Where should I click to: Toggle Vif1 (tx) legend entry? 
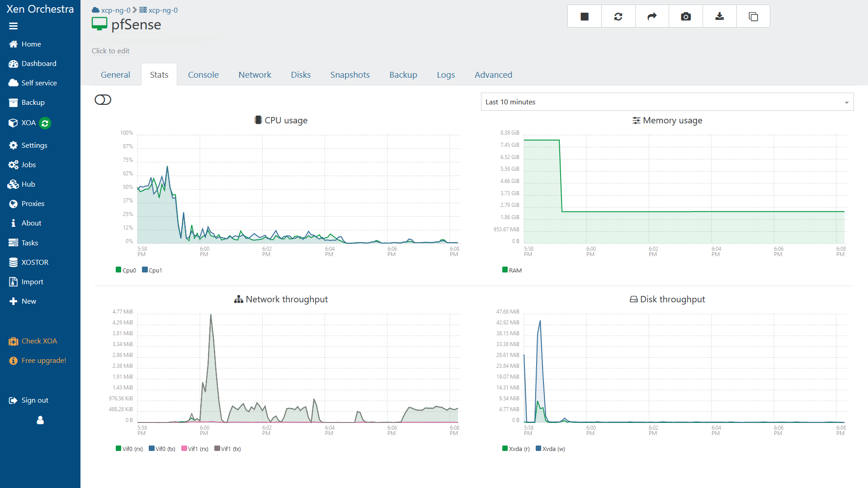(x=228, y=449)
